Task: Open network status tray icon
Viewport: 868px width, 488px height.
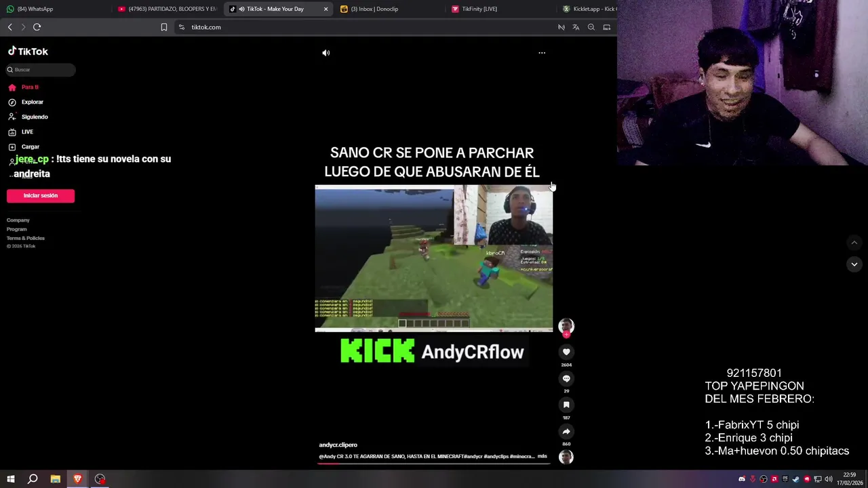Action: 818,479
